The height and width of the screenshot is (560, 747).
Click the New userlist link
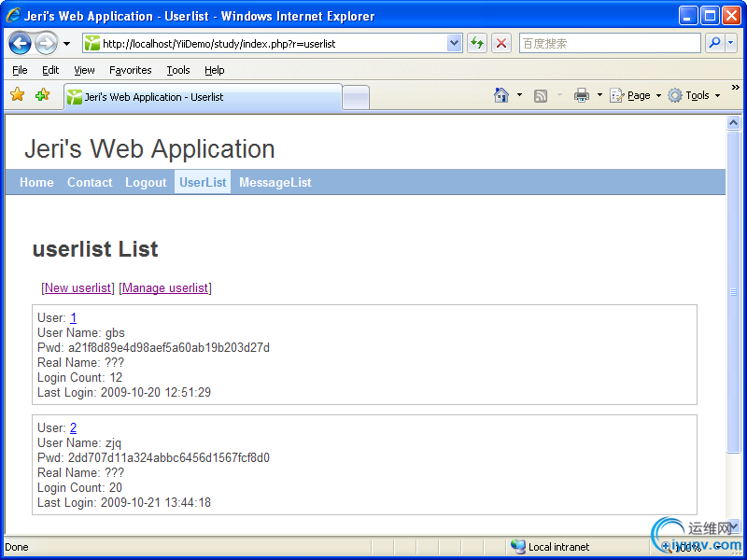click(78, 288)
